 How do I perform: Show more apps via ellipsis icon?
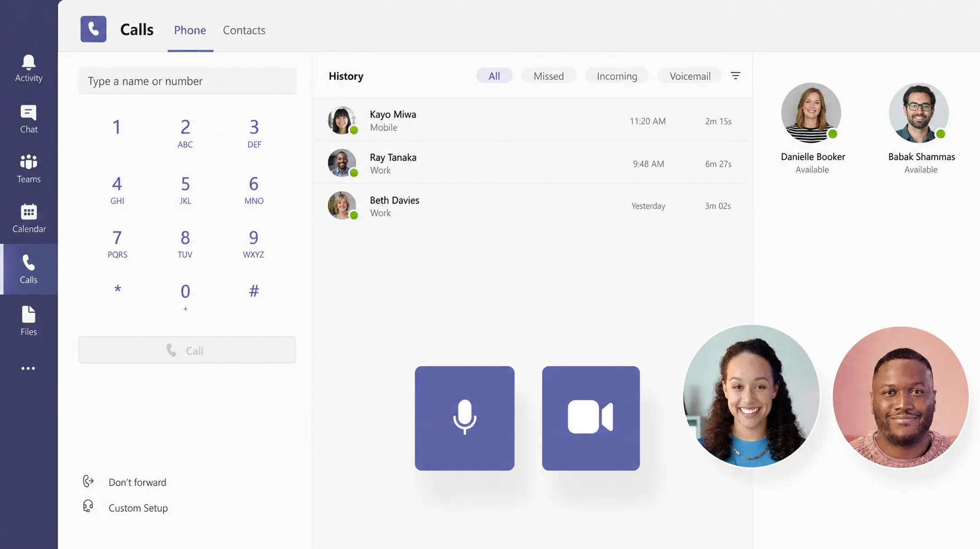coord(28,368)
